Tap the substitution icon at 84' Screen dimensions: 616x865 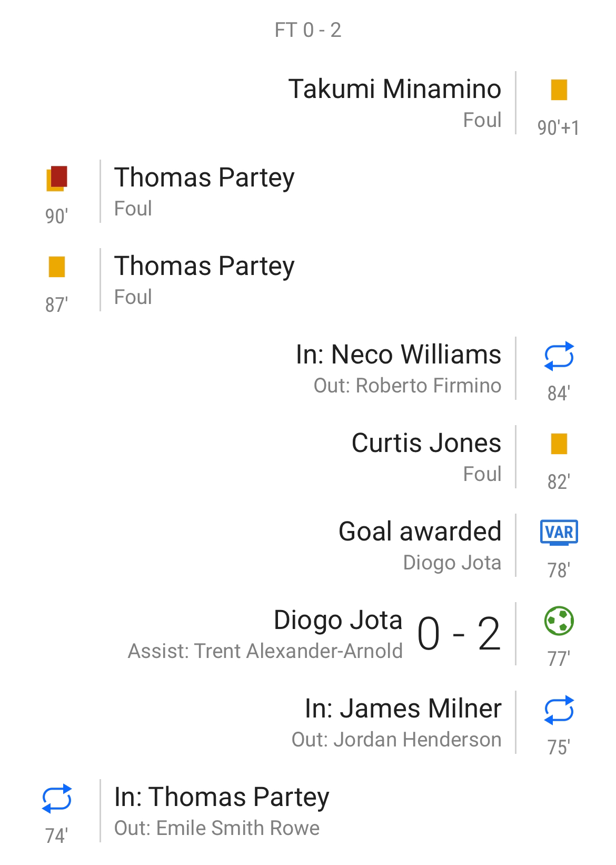point(559,356)
